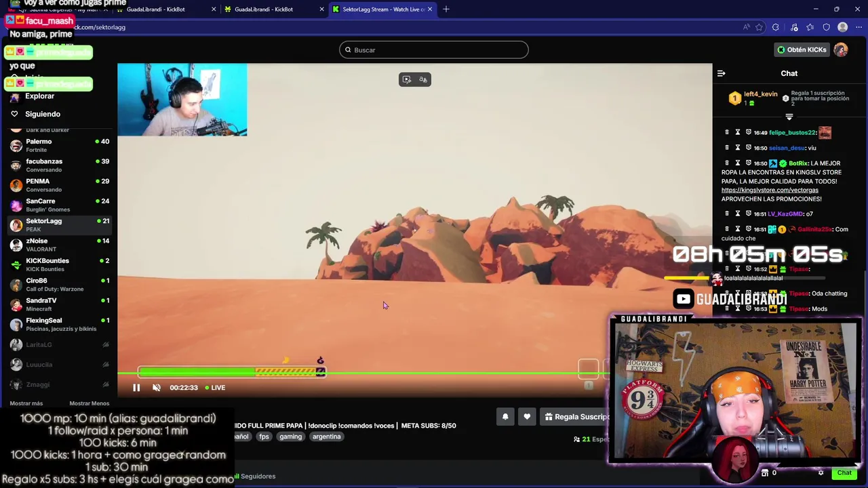Image resolution: width=868 pixels, height=488 pixels.
Task: Open the user avatar menu in Kick header
Action: click(x=841, y=49)
